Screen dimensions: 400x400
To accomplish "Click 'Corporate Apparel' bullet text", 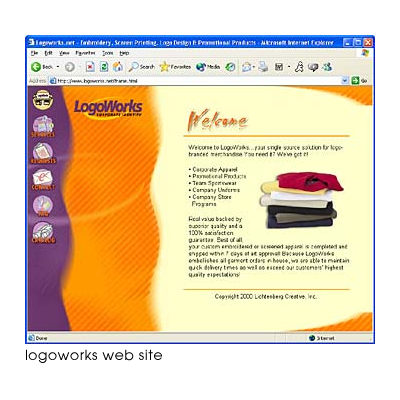I will point(215,169).
